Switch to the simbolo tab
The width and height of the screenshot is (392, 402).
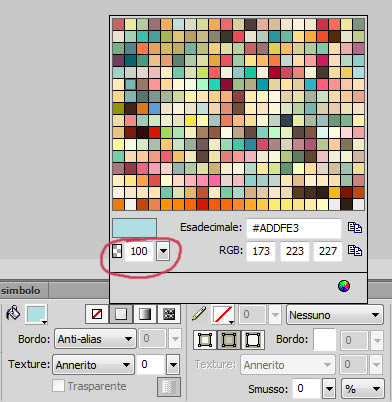tap(21, 290)
